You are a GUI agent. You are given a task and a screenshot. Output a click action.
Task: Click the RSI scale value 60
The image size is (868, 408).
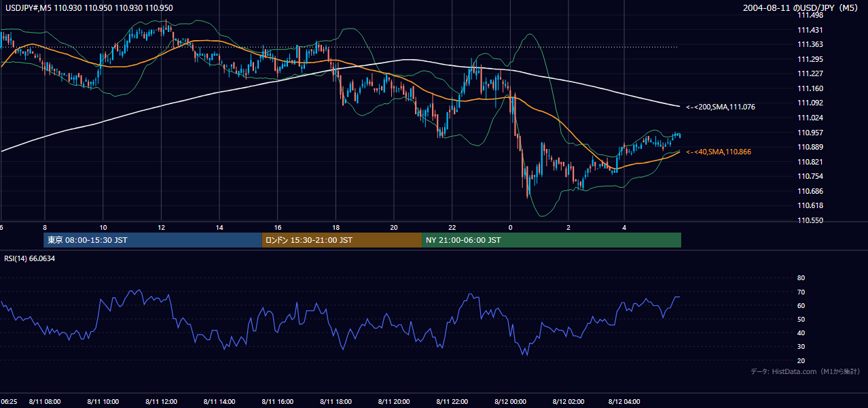pos(801,305)
